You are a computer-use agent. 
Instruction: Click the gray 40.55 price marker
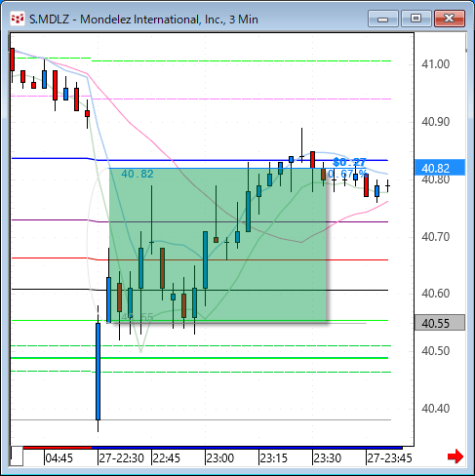click(440, 323)
